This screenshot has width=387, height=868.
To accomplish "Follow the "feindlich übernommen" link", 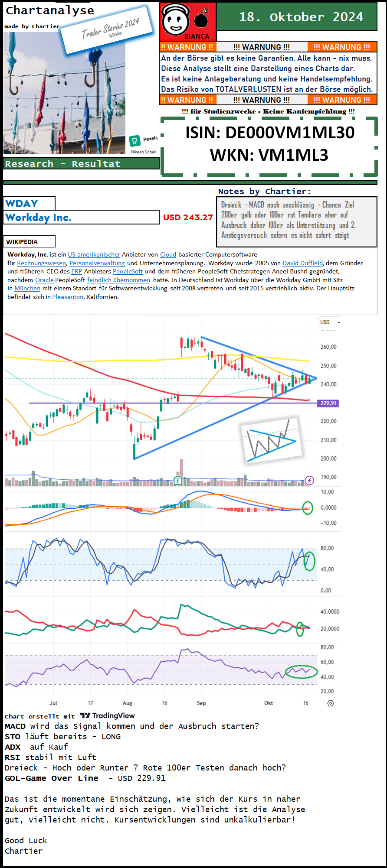I will [118, 280].
